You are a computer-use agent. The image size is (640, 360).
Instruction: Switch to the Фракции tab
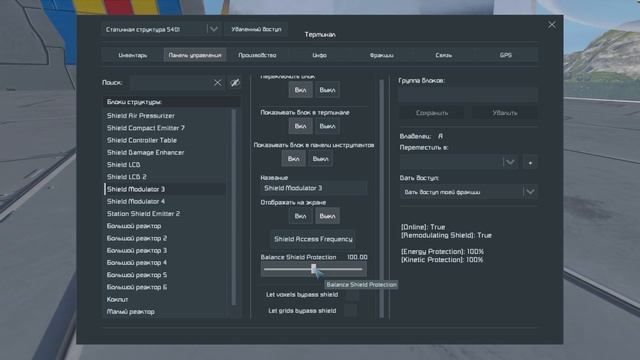tap(382, 55)
